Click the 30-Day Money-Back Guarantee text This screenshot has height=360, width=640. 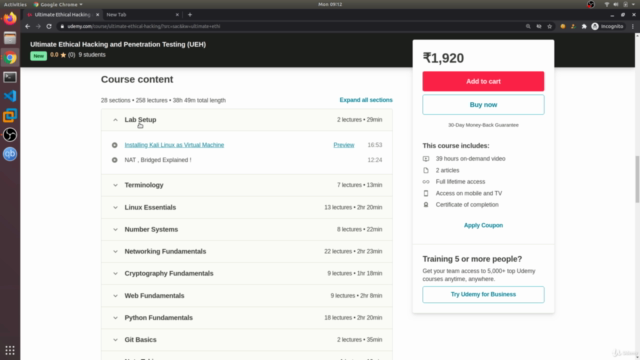coord(483,125)
